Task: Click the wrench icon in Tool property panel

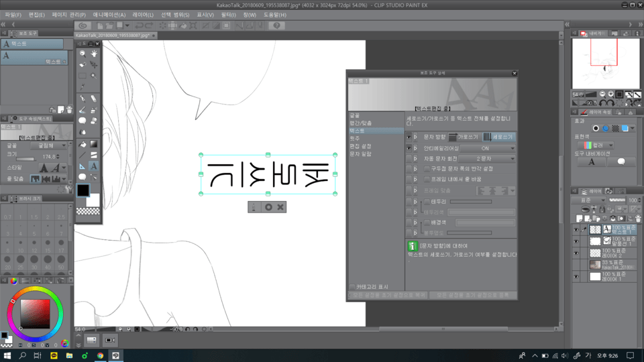Action: click(69, 189)
